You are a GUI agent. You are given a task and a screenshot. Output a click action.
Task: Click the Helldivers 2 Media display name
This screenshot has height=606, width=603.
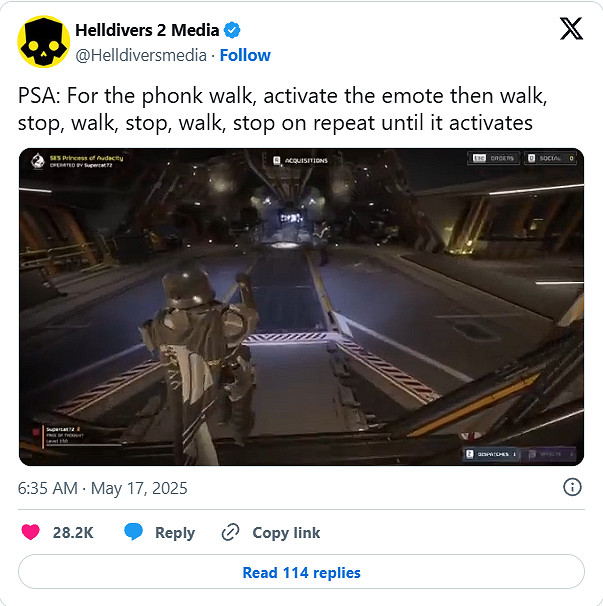[x=147, y=30]
